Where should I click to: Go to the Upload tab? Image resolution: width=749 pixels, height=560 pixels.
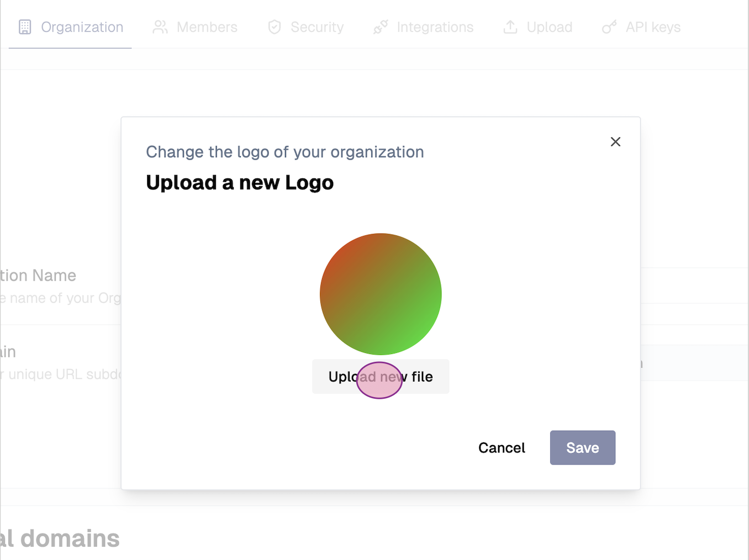click(x=538, y=27)
